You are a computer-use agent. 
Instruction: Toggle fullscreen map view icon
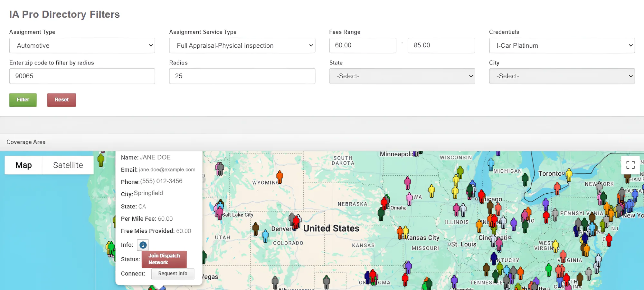(x=630, y=165)
